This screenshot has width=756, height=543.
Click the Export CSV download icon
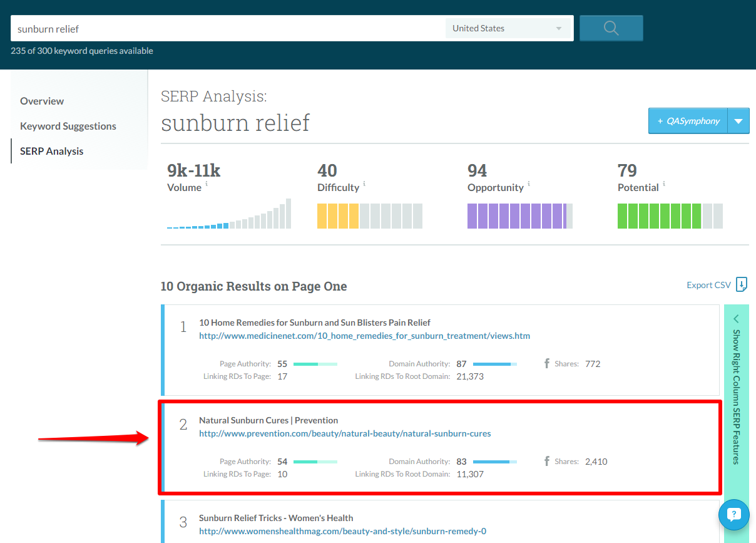[742, 284]
